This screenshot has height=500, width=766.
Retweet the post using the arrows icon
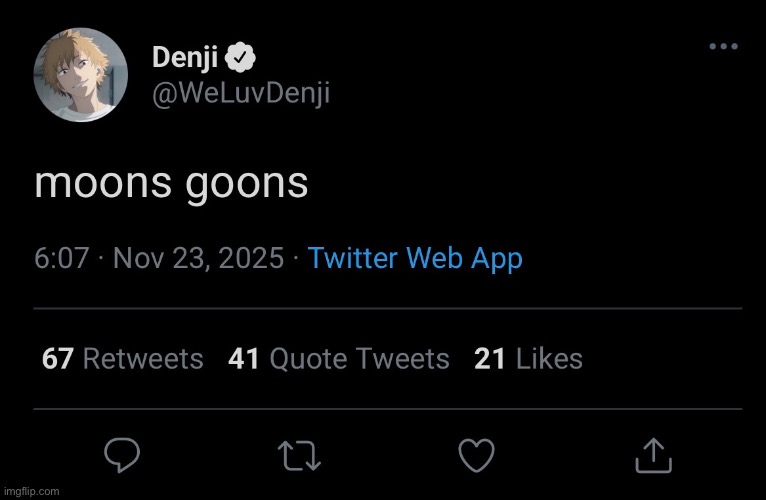point(299,456)
